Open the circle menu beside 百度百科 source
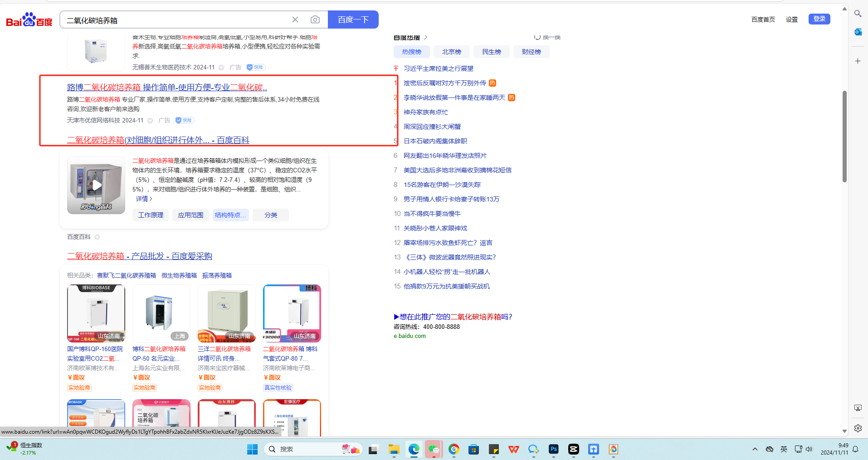 pyautogui.click(x=97, y=237)
